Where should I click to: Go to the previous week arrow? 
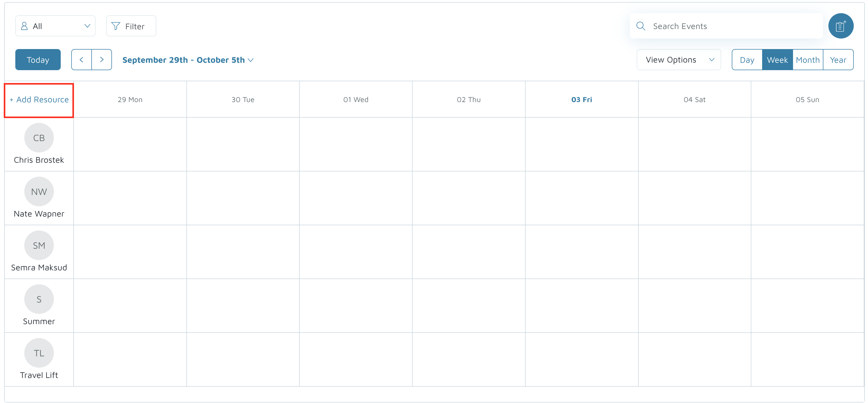[81, 60]
